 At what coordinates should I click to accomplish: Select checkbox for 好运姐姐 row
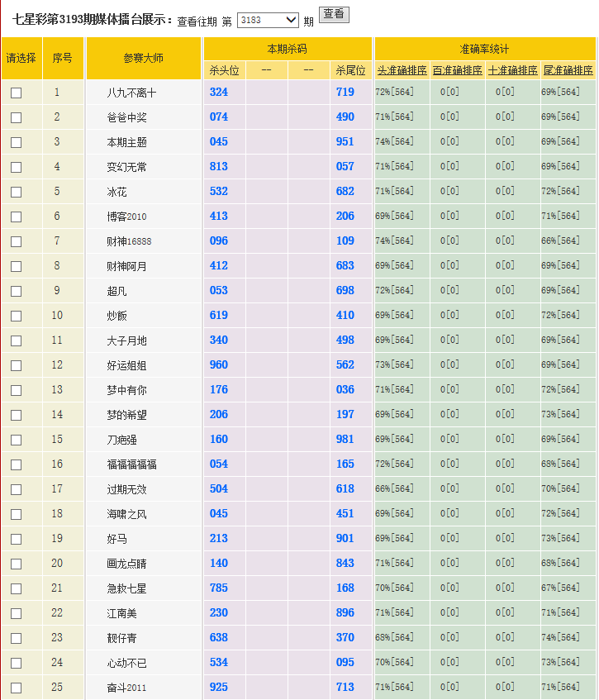coord(16,365)
